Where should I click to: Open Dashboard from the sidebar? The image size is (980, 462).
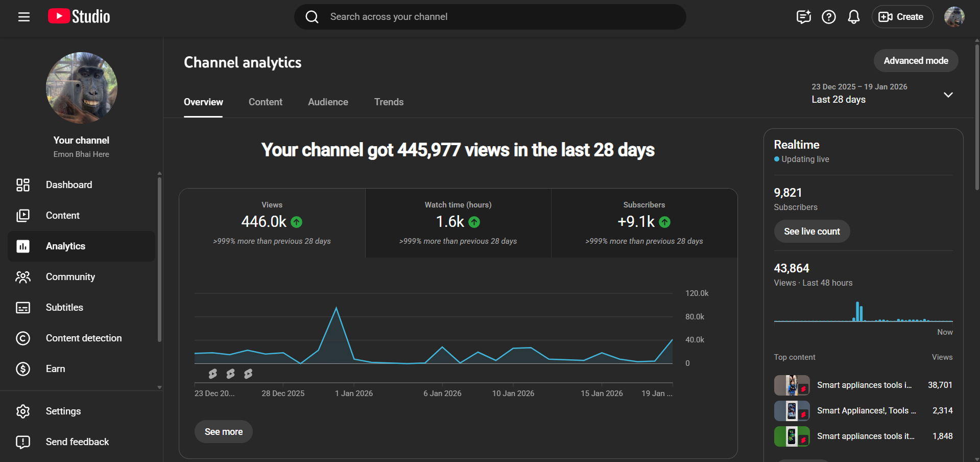[69, 185]
